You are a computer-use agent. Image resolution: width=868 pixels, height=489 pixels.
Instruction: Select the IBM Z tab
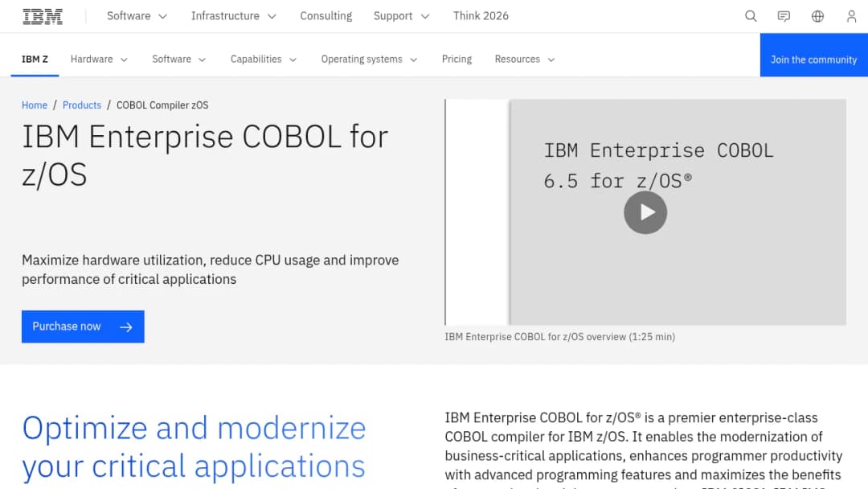[x=35, y=60]
